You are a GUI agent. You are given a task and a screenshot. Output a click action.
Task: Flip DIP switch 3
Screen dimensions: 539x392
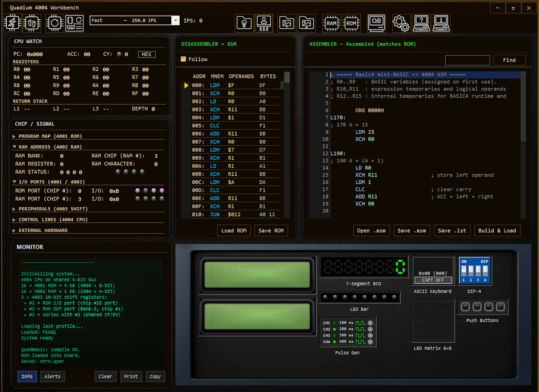pos(478,271)
